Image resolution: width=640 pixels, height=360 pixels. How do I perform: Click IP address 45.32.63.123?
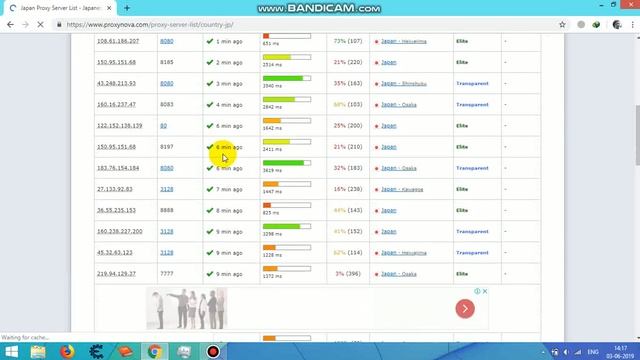point(115,253)
